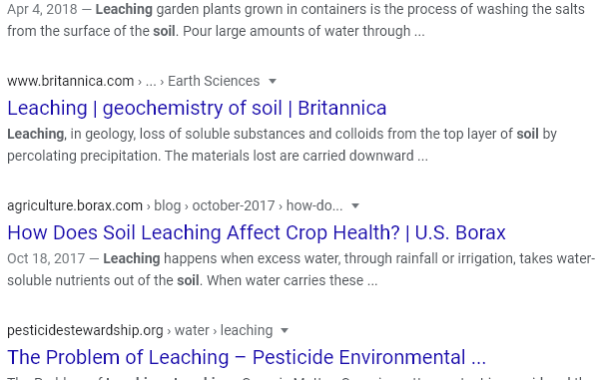Click the blog breadcrumb in borax URL
600x380 pixels.
click(167, 206)
